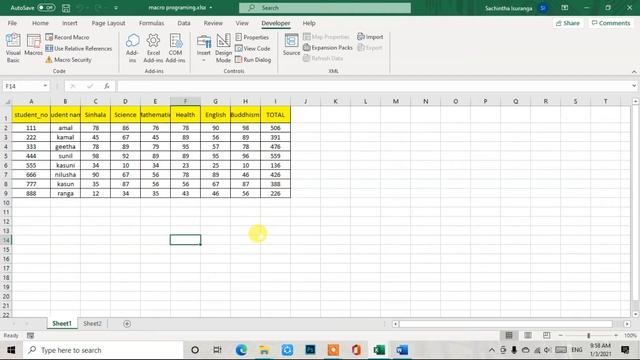Start Record Macro
Screen dimensions: 640x360
[67, 37]
